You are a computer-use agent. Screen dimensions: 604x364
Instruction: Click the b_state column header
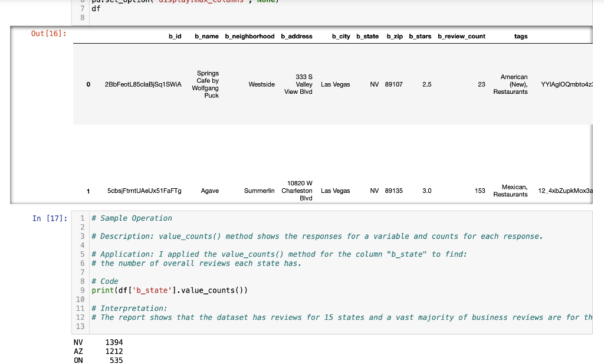(x=367, y=36)
